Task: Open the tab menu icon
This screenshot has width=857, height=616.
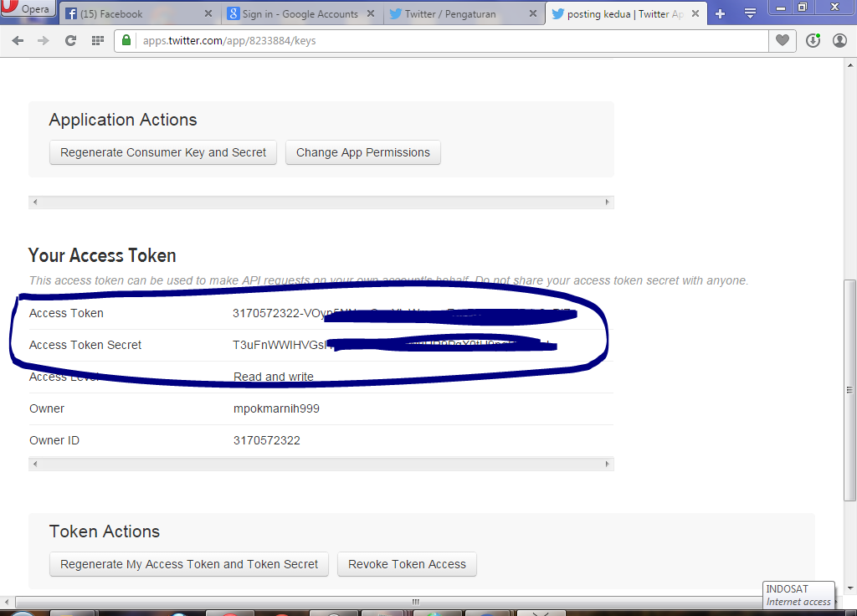Action: 751,14
